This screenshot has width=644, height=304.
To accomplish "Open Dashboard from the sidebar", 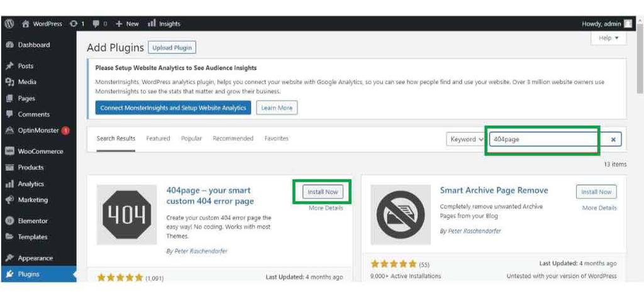I will click(33, 45).
